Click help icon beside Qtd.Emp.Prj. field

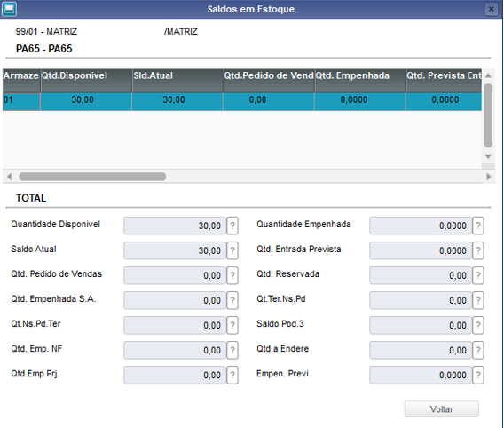(x=232, y=375)
